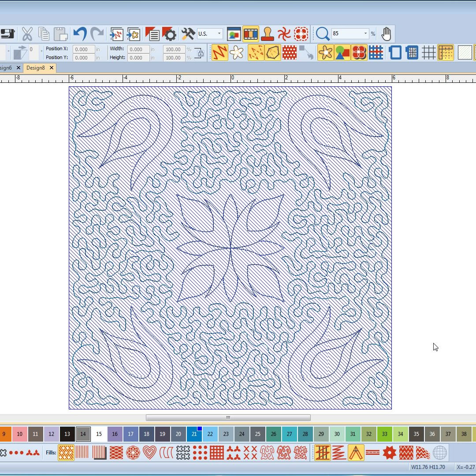Select the red starburst stitch icon
Screen dimensions: 476x476
(390, 453)
